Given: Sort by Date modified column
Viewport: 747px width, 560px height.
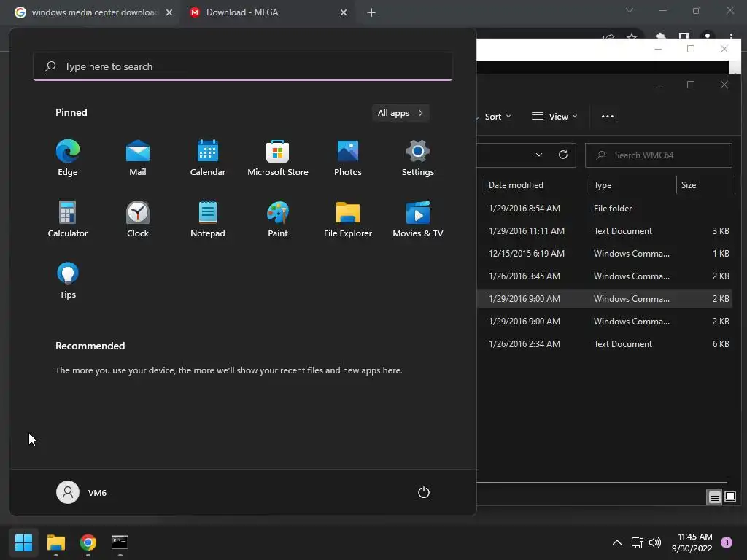Looking at the screenshot, I should click(535, 184).
